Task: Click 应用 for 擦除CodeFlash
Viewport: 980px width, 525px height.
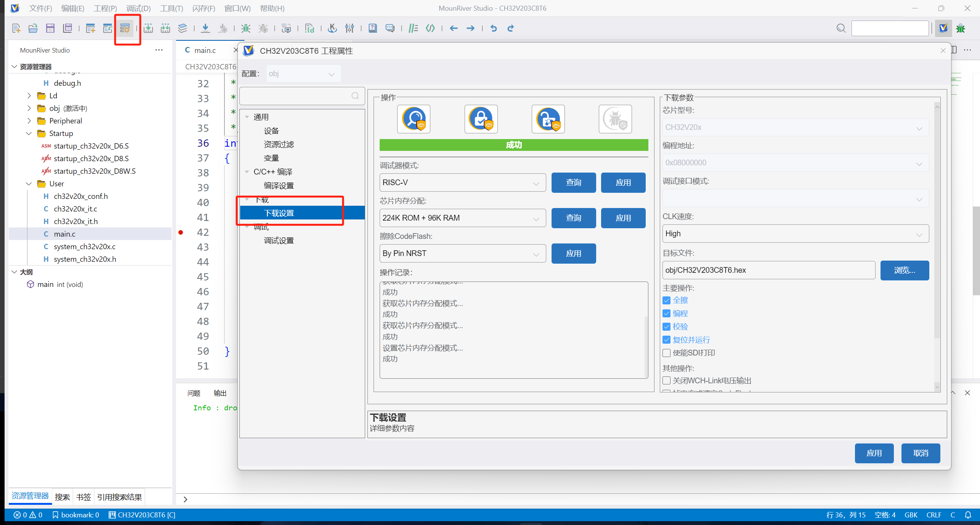Action: (x=574, y=253)
